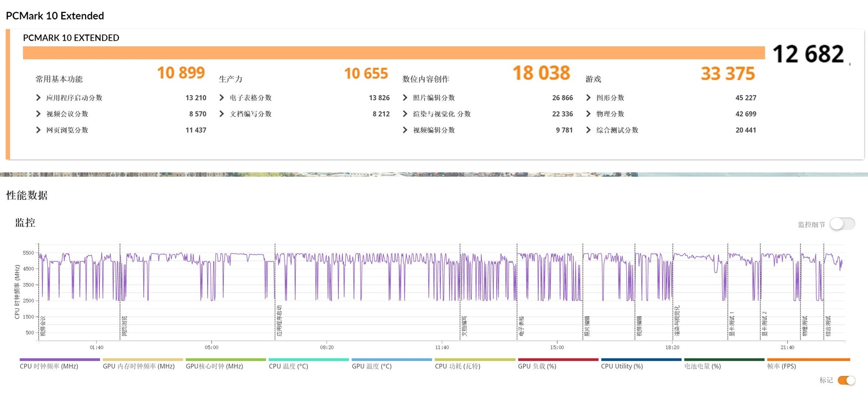
Task: Click the 11 437 web browsing score value
Action: 196,130
